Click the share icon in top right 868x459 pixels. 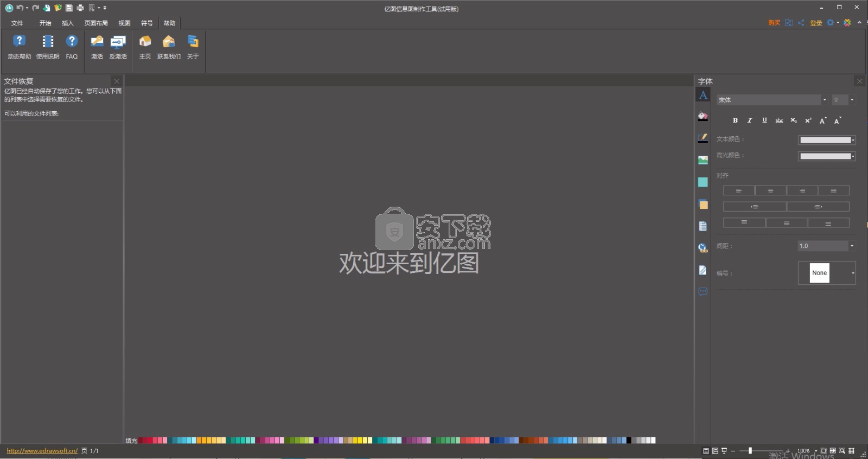pyautogui.click(x=801, y=23)
